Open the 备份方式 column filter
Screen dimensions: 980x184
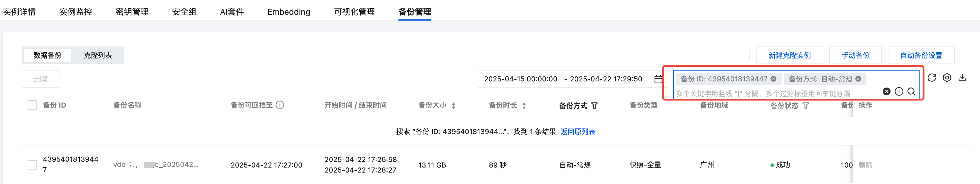tap(595, 106)
